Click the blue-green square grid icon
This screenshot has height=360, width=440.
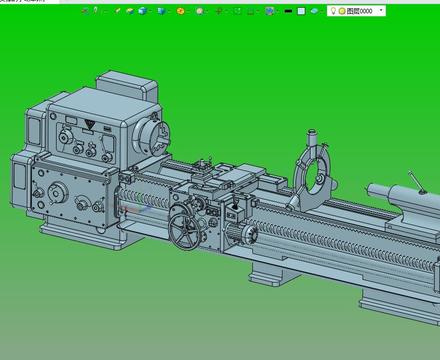point(269,11)
